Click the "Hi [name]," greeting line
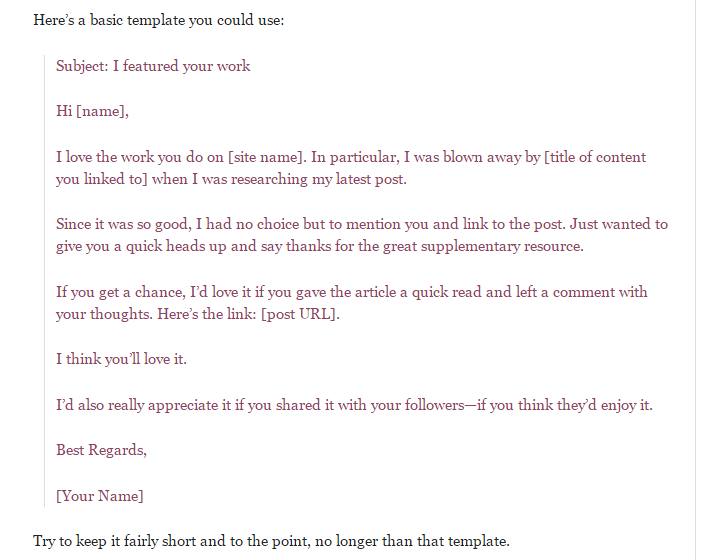Viewport: 711px width, 560px height. (x=92, y=111)
